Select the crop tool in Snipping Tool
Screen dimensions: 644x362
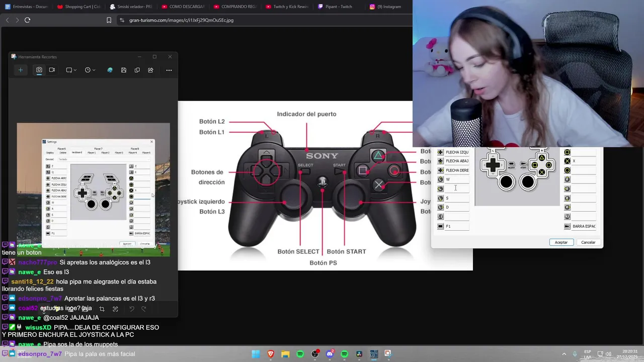102,309
